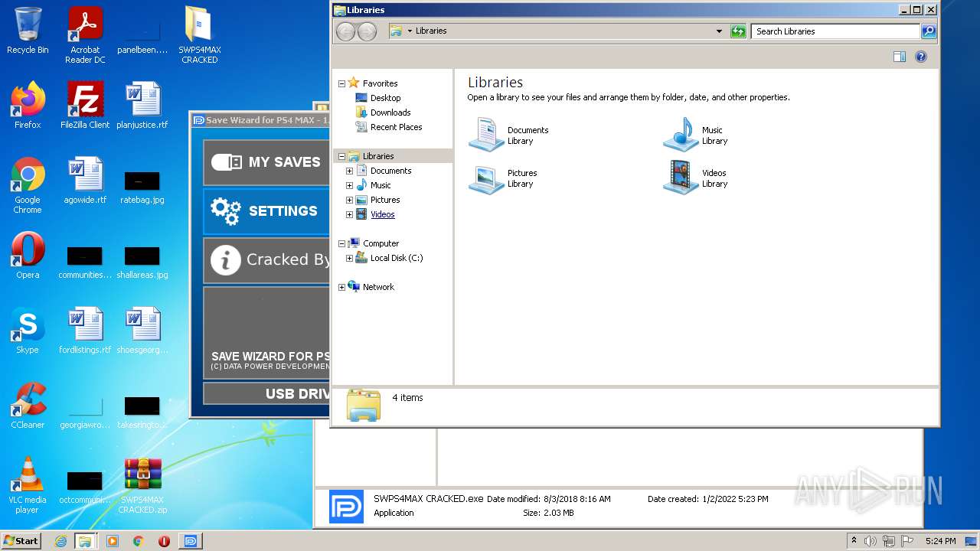Expand Local Disk (C:) node
Screen dimensions: 980x551
click(x=349, y=258)
